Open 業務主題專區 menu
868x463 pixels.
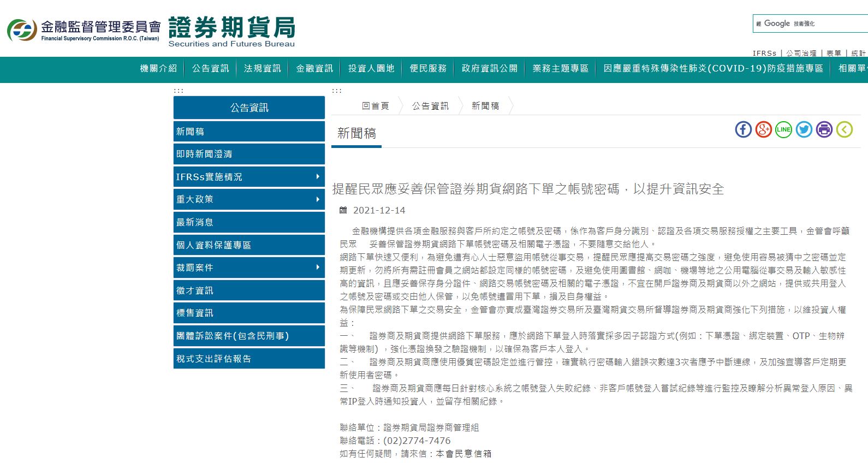[561, 68]
